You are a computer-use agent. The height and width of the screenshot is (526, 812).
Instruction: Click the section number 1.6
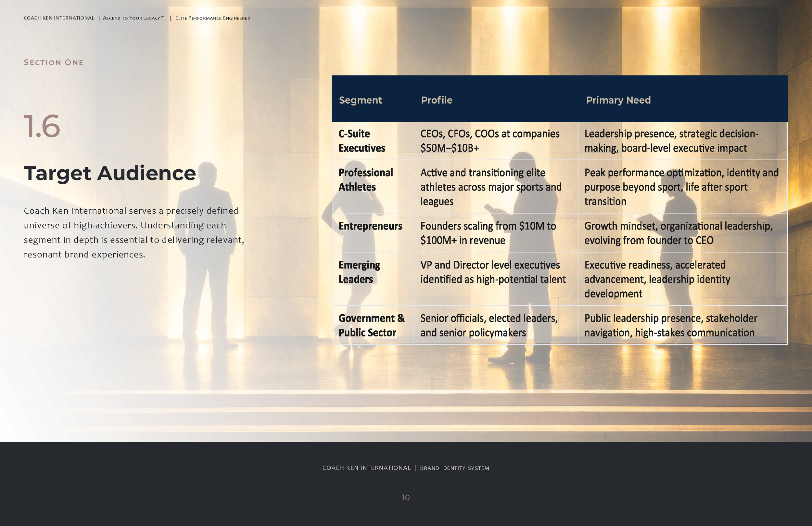[x=42, y=126]
